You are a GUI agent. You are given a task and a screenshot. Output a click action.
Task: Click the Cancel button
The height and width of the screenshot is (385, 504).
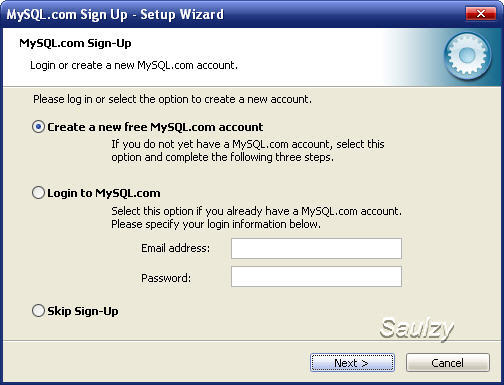448,363
